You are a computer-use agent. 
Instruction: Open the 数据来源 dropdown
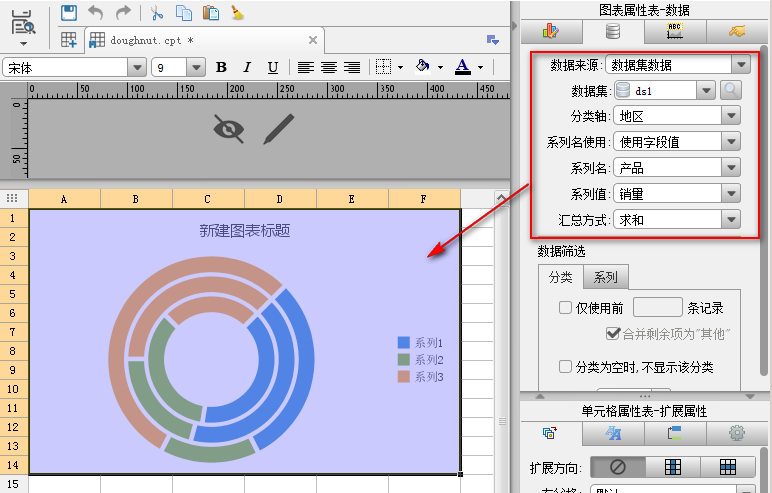740,65
